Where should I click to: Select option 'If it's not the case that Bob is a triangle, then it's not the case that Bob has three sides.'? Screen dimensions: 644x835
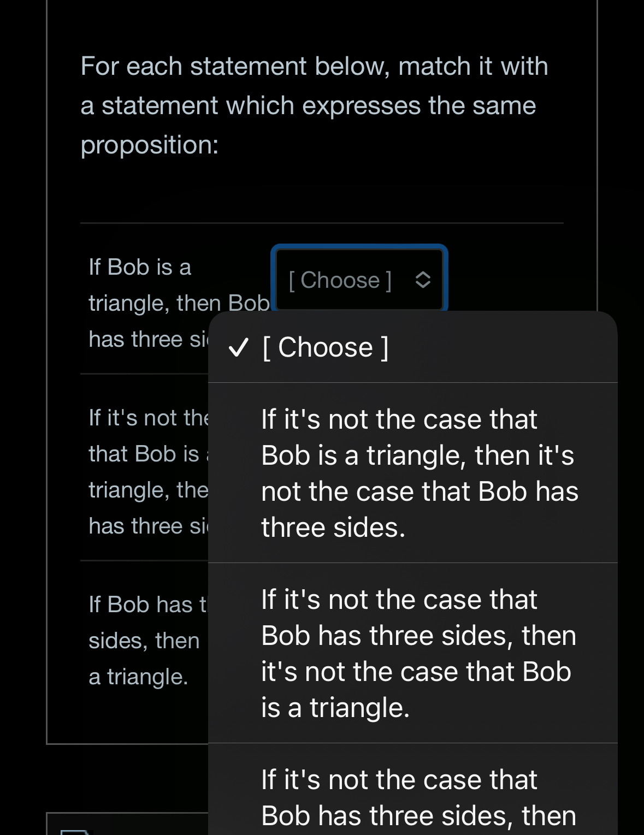[x=419, y=472]
